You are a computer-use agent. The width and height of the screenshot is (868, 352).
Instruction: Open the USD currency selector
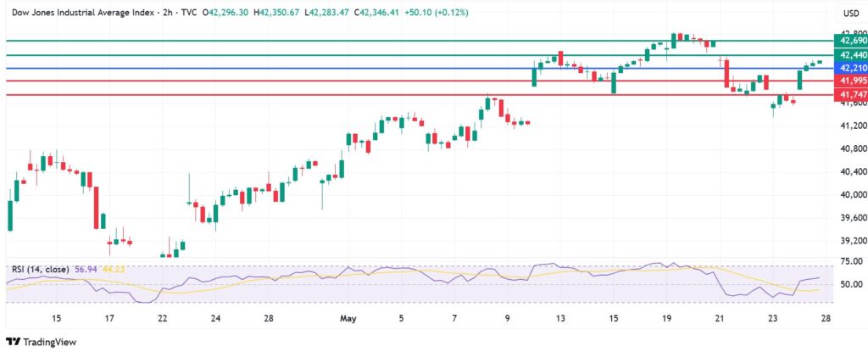[849, 14]
